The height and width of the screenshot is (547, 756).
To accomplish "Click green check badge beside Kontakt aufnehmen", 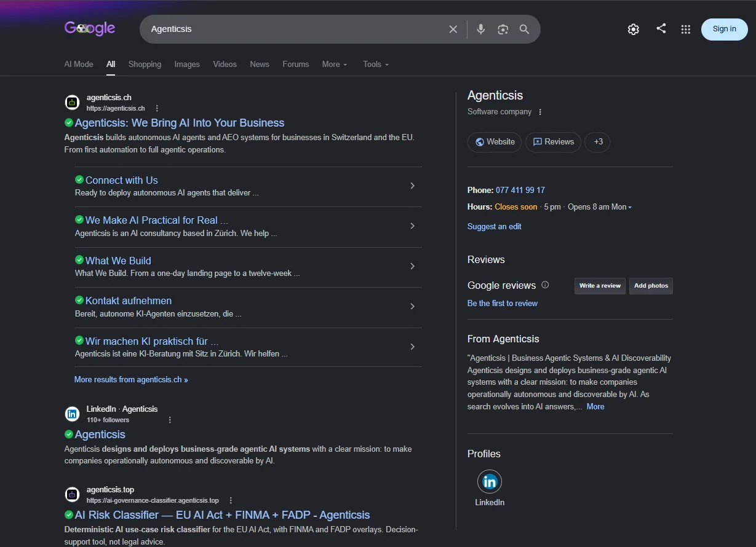I will [x=79, y=300].
